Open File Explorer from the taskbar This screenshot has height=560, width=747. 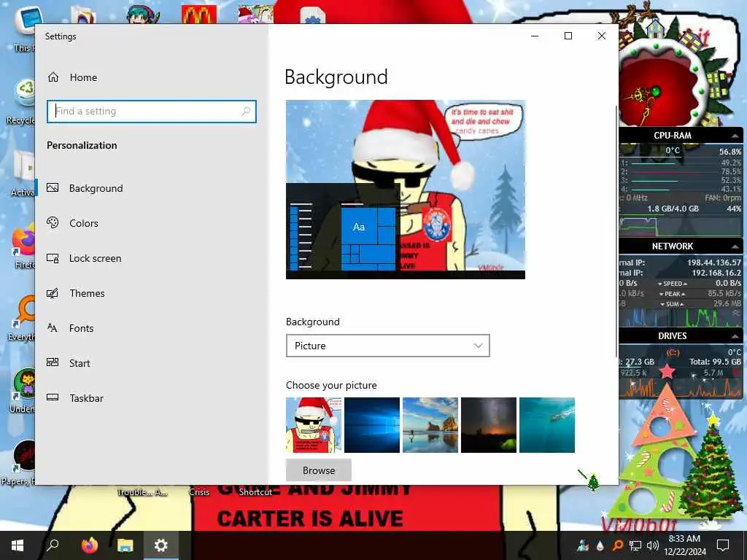(x=125, y=545)
